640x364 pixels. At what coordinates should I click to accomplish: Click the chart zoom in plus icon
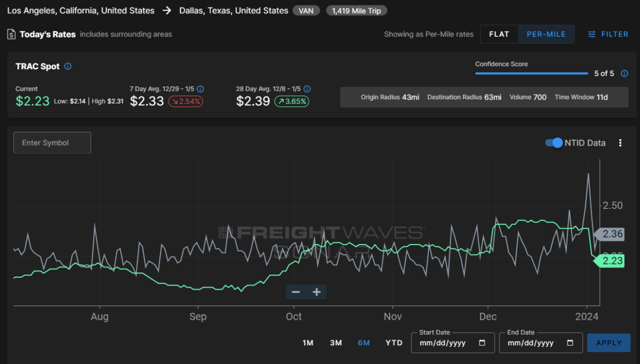tap(316, 292)
